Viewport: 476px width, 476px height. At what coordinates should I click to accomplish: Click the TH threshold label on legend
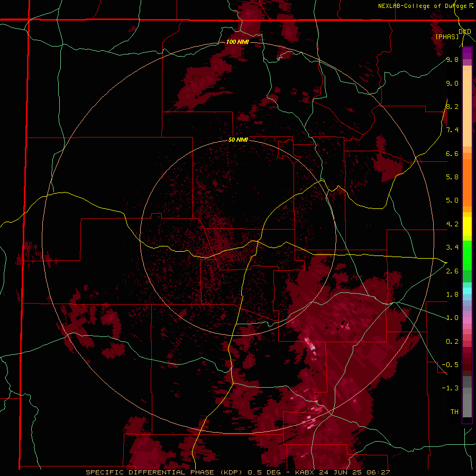(x=454, y=412)
